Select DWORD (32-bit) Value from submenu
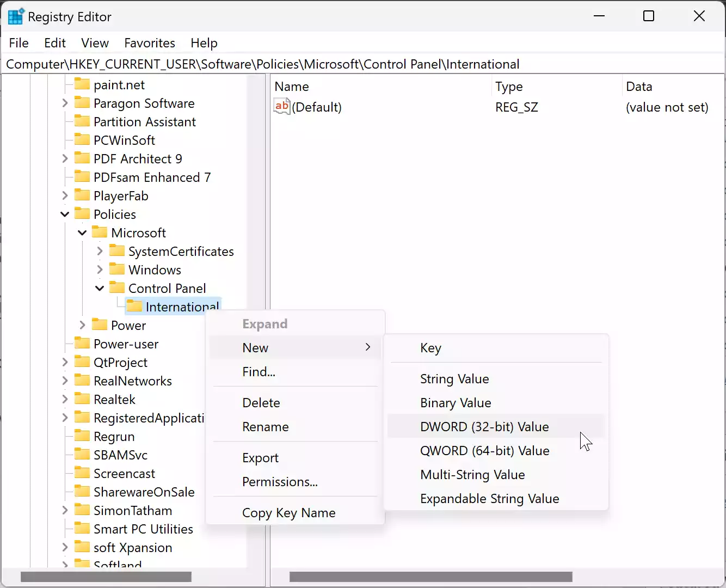The image size is (726, 588). [484, 427]
